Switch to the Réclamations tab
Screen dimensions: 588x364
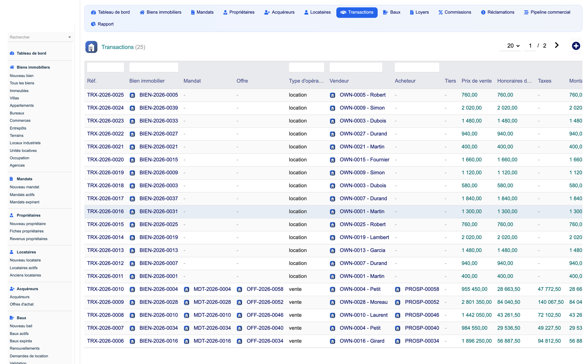497,12
